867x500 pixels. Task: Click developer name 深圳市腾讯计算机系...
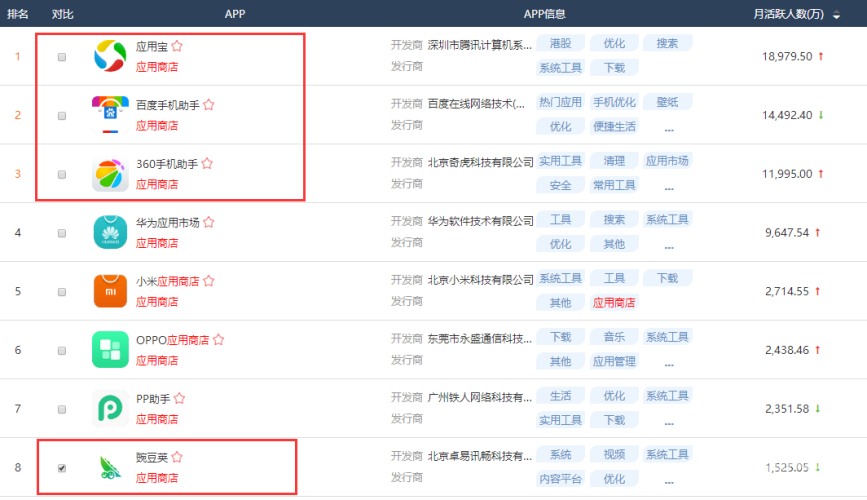[479, 45]
